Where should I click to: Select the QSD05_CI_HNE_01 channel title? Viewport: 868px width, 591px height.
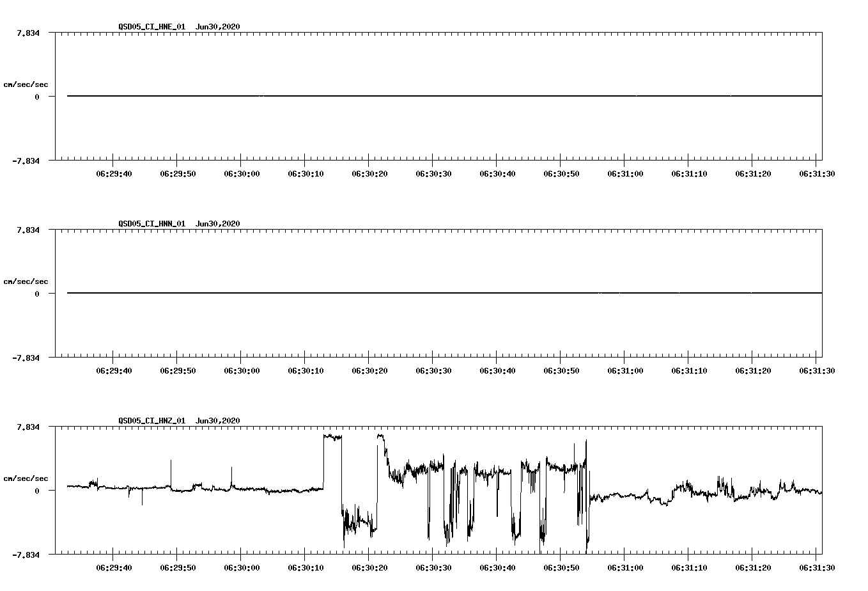pos(152,27)
